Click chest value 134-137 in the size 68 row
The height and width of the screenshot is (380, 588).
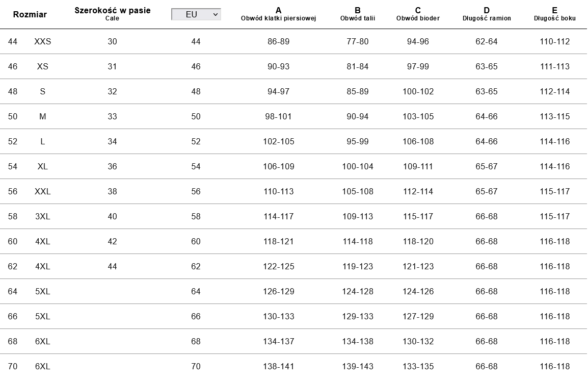278,342
